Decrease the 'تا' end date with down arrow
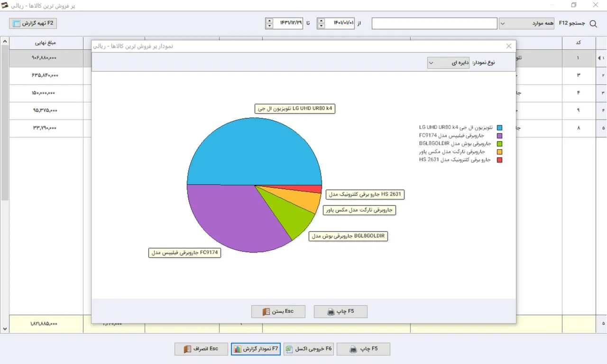Image resolution: width=607 pixels, height=364 pixels. pyautogui.click(x=269, y=26)
